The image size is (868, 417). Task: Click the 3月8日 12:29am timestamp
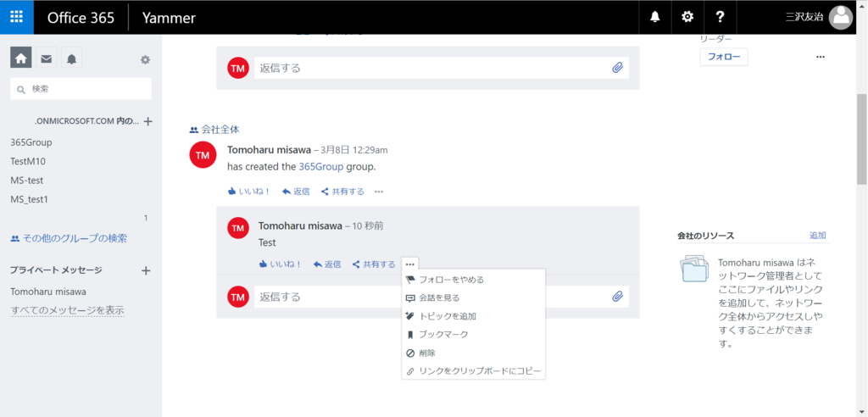click(354, 149)
